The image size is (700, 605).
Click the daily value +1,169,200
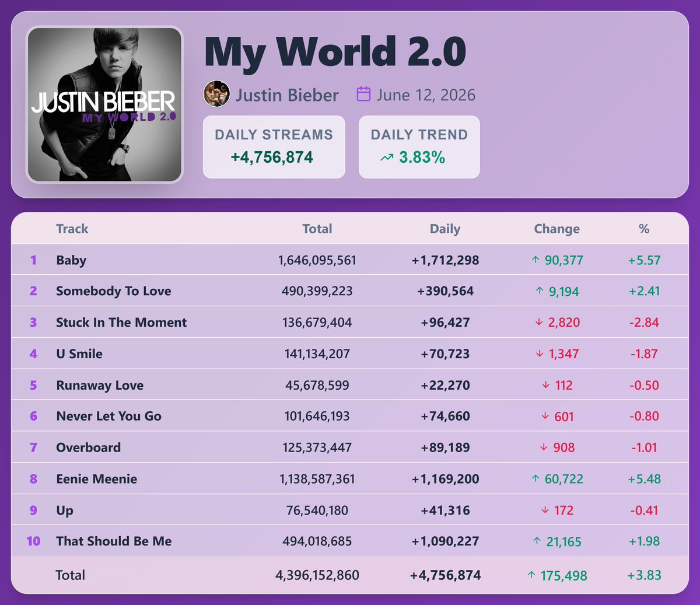[x=445, y=479]
